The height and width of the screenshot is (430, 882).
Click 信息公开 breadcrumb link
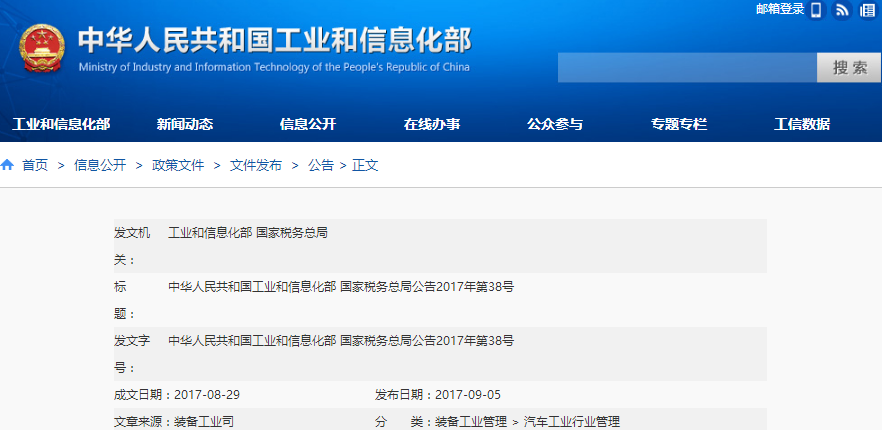coord(100,165)
